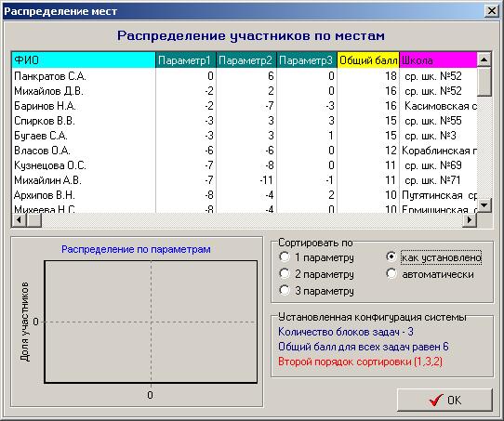Click the ФИО column header
The height and width of the screenshot is (421, 504).
coord(84,60)
